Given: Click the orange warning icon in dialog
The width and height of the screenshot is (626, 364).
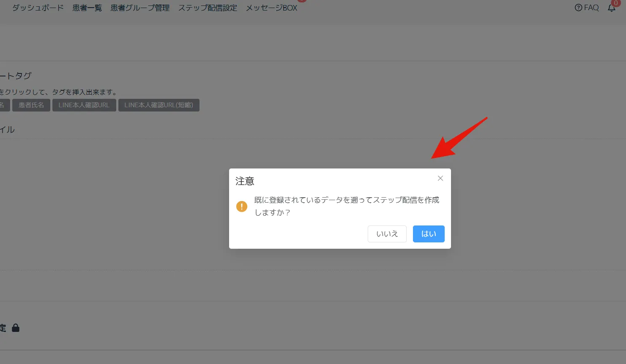Looking at the screenshot, I should [x=242, y=206].
